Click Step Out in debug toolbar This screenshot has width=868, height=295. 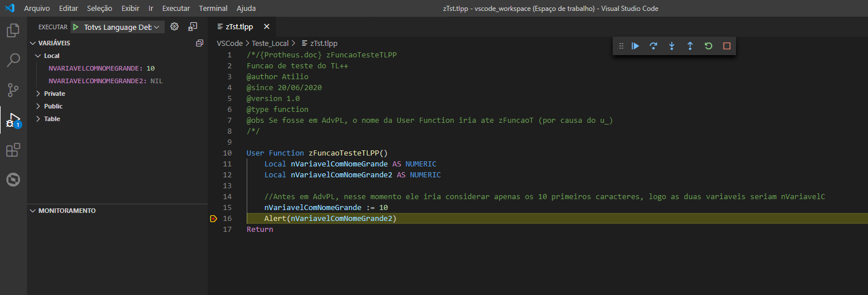coord(690,46)
